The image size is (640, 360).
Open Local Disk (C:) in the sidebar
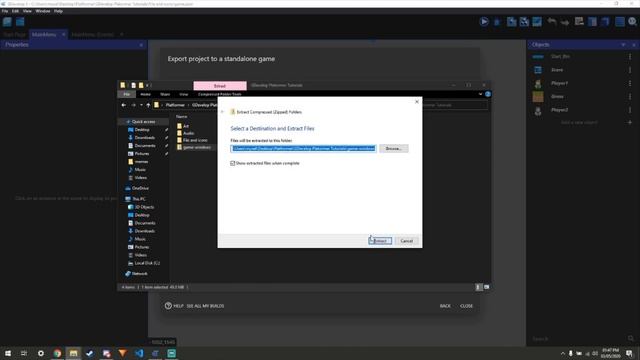tap(147, 263)
